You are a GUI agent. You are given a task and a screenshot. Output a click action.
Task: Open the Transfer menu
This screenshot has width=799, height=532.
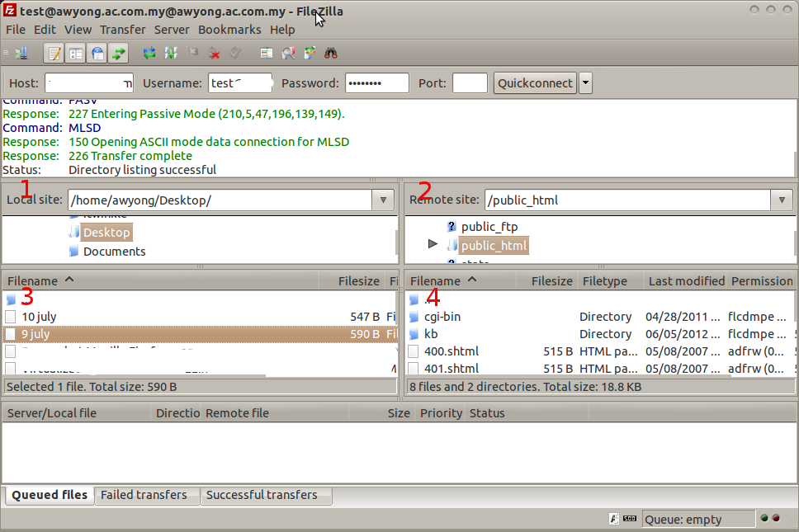point(123,30)
